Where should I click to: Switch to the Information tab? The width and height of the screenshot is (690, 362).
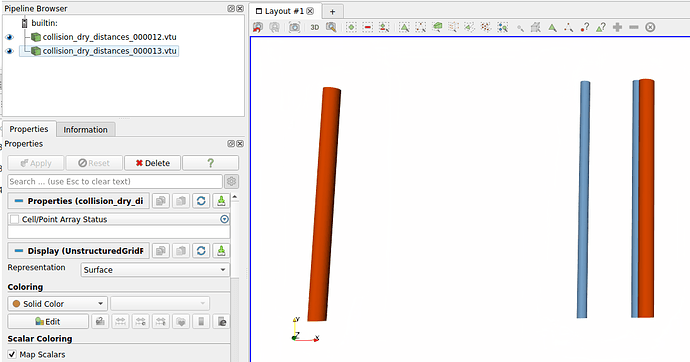tap(85, 130)
